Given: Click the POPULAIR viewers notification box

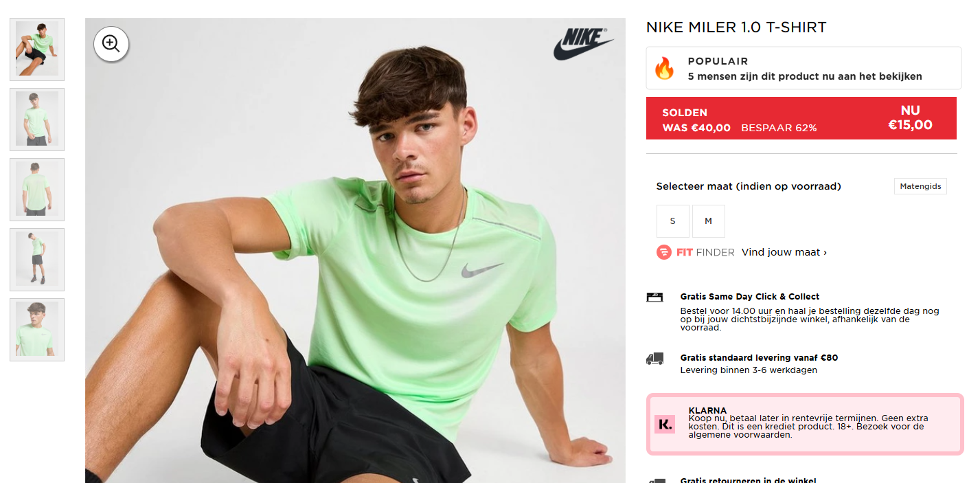Looking at the screenshot, I should tap(803, 68).
